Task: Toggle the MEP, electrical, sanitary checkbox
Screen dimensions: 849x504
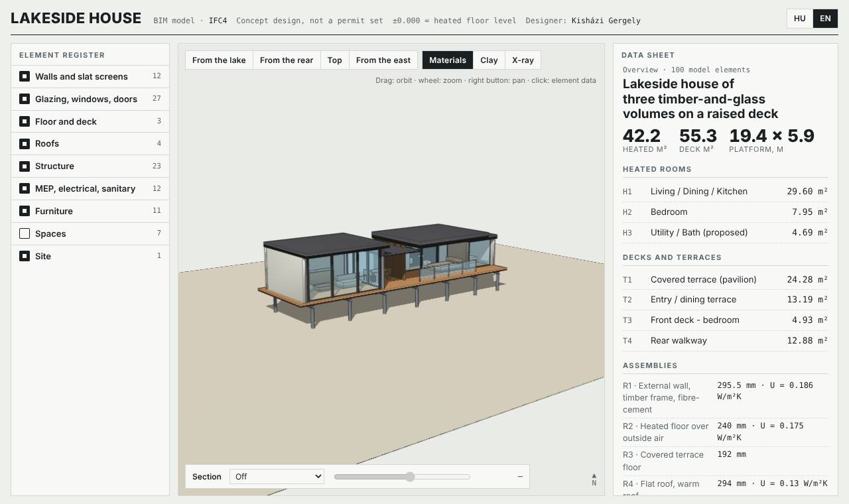Action: coord(25,188)
